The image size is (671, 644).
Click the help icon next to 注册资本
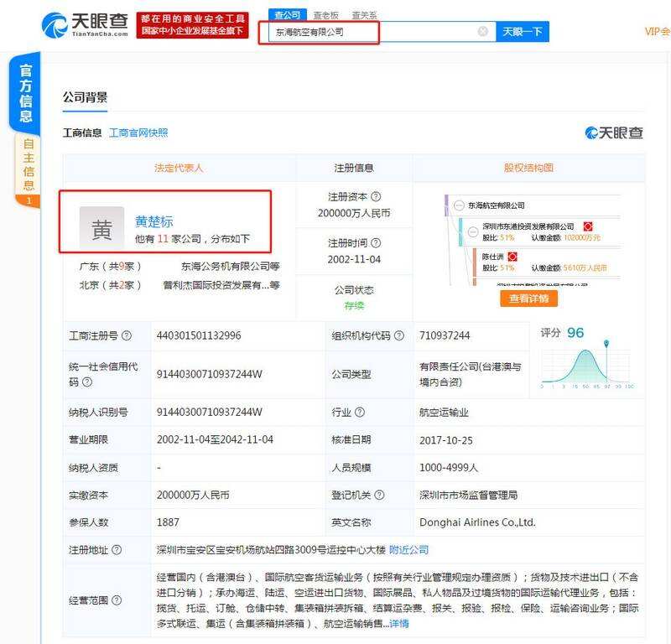376,196
